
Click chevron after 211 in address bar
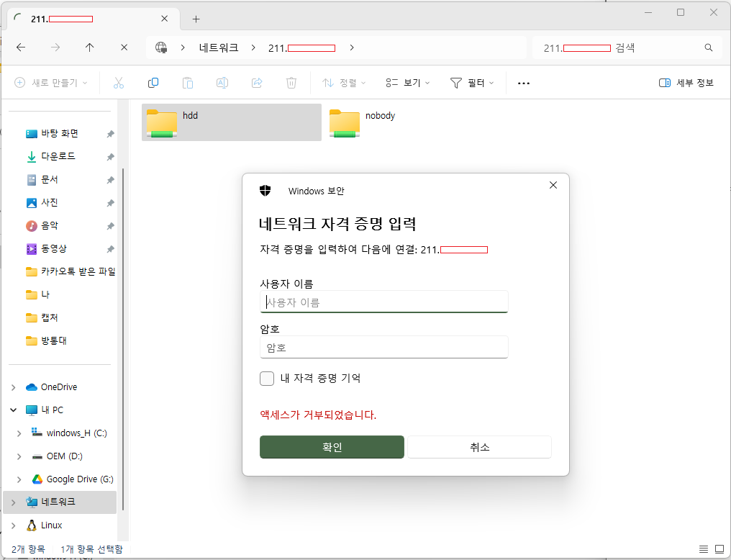coord(352,48)
